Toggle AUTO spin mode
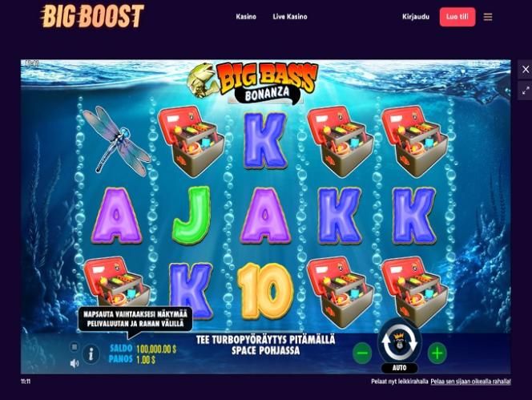Viewport: 532px width, 400px height. click(x=399, y=368)
